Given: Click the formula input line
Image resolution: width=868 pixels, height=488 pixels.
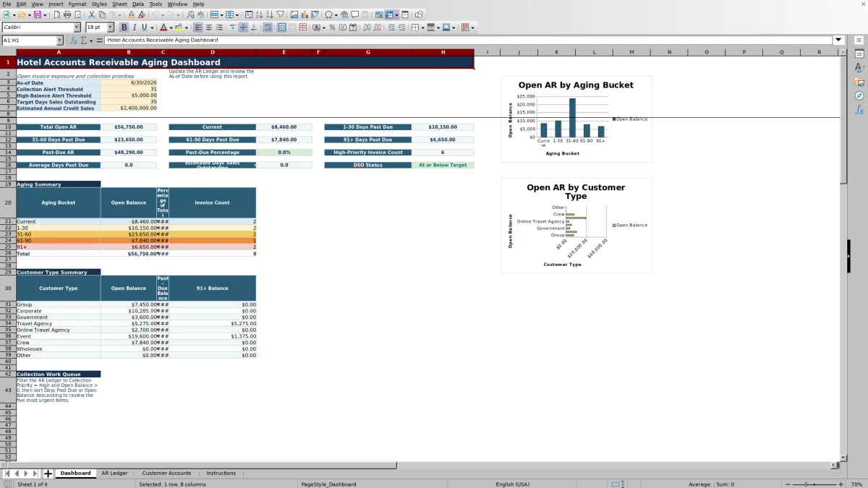Looking at the screenshot, I should coord(469,40).
